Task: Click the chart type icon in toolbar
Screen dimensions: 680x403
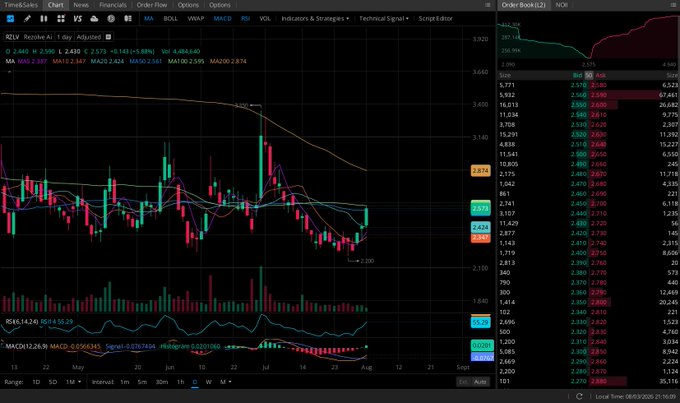Action: tap(10, 18)
